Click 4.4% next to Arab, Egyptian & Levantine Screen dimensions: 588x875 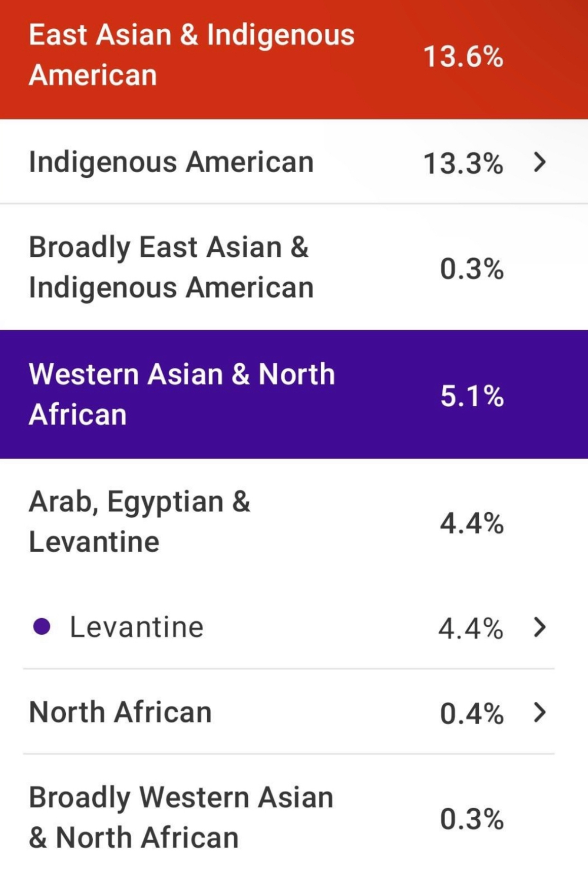coord(472,524)
